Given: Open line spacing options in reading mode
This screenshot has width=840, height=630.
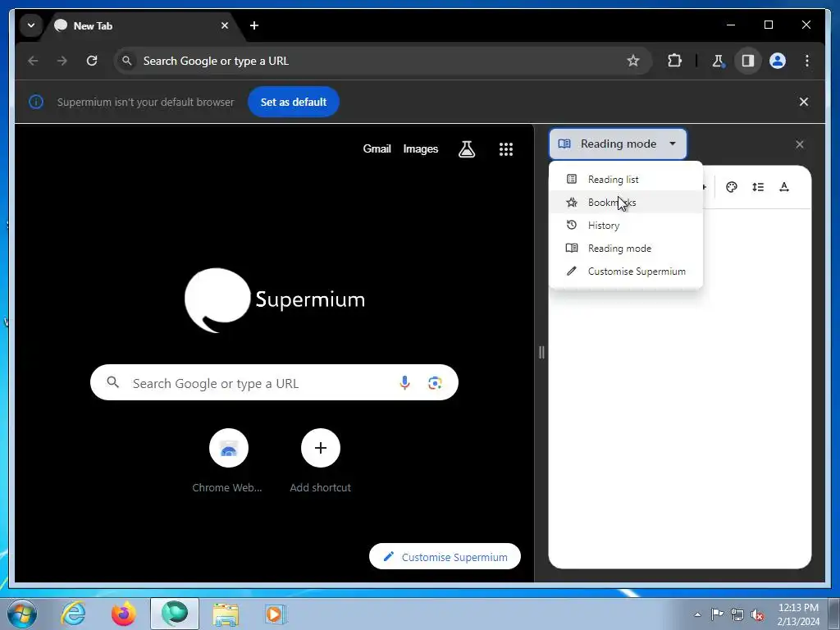Looking at the screenshot, I should click(x=757, y=187).
